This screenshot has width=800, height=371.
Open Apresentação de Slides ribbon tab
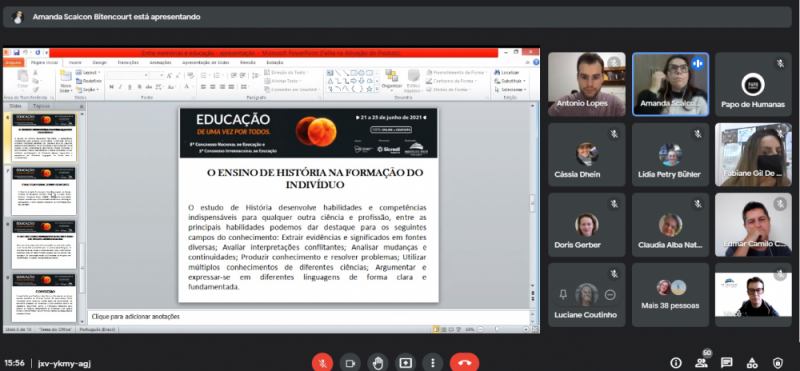pos(206,62)
